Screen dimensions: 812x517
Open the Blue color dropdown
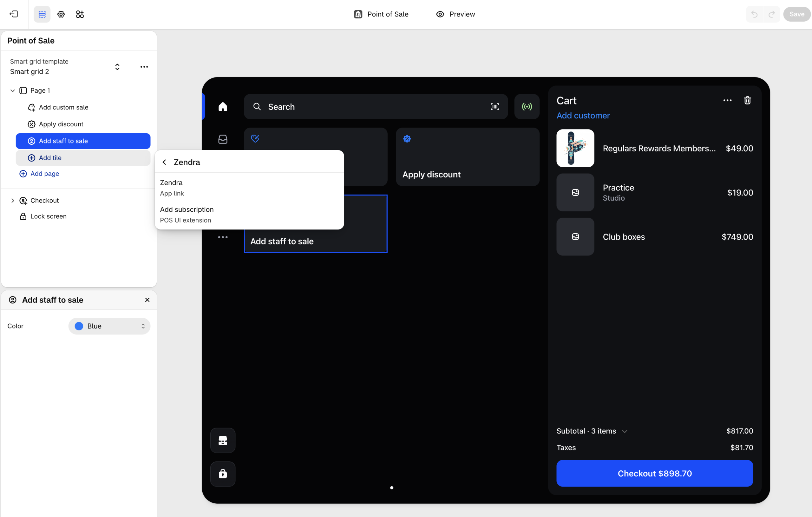(x=109, y=326)
